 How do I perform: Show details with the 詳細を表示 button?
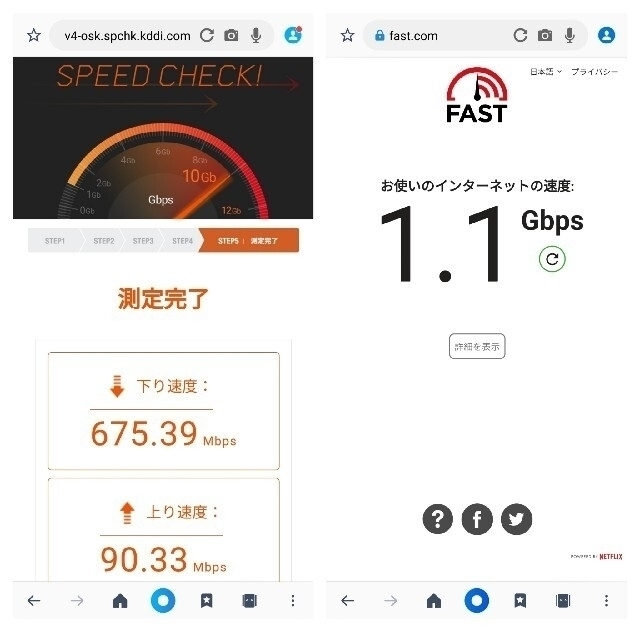coord(477,346)
